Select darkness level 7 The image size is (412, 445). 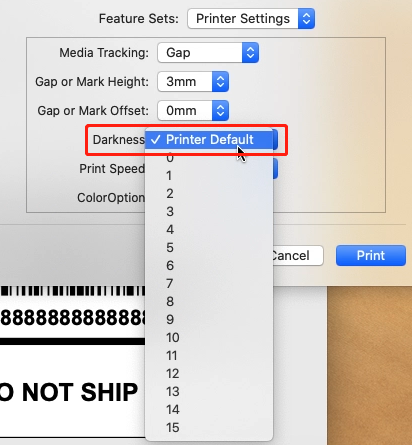[x=209, y=284]
